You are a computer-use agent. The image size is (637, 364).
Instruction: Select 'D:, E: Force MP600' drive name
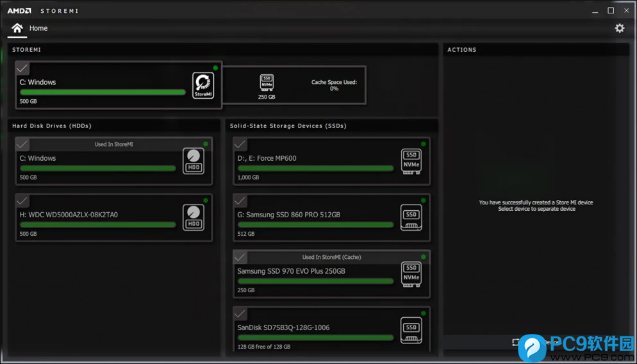[267, 158]
